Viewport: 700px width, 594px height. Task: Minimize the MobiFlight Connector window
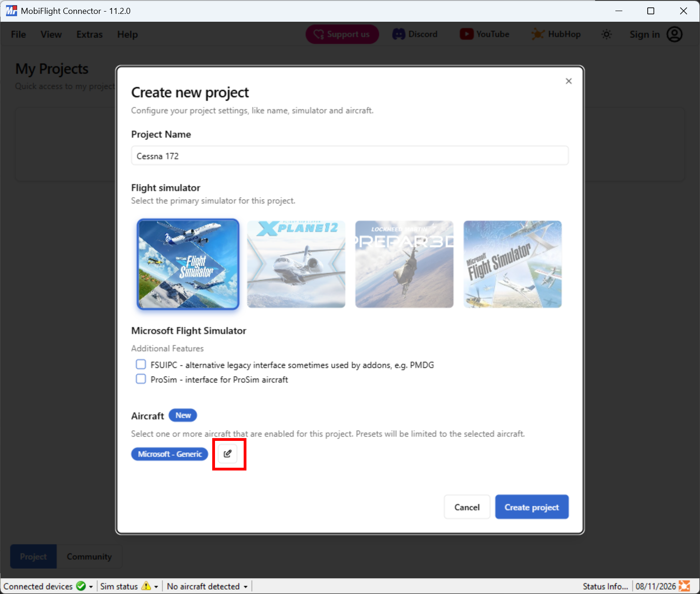(x=619, y=11)
